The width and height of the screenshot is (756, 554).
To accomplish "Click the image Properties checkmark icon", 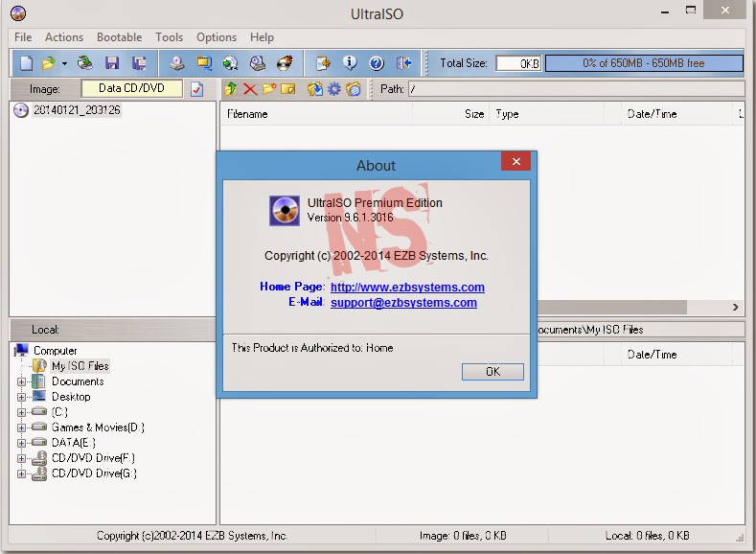I will (x=196, y=89).
